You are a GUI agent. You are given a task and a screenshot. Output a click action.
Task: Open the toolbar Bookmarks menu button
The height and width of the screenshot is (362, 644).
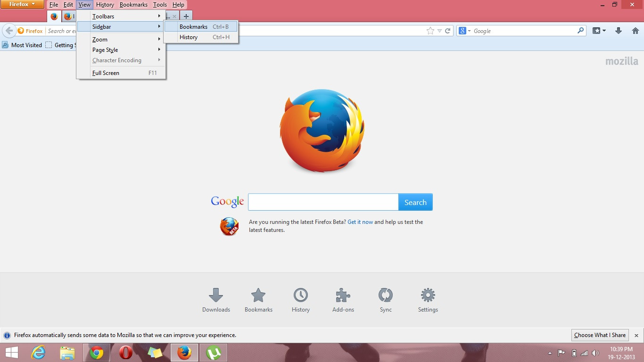[x=599, y=31]
